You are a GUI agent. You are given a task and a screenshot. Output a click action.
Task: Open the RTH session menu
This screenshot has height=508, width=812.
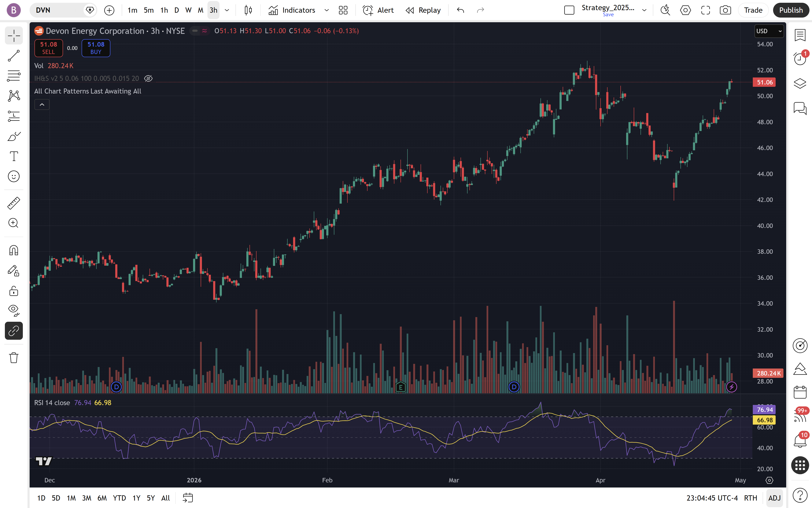tap(751, 498)
